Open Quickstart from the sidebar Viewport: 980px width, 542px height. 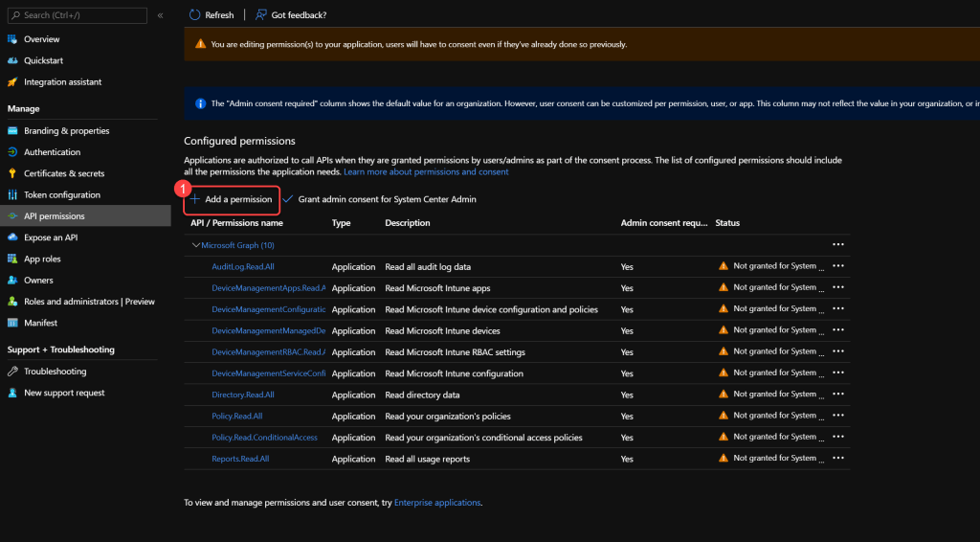click(43, 60)
